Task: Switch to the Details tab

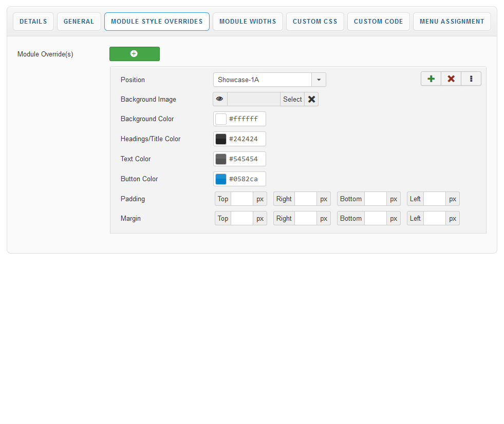Action: click(33, 22)
